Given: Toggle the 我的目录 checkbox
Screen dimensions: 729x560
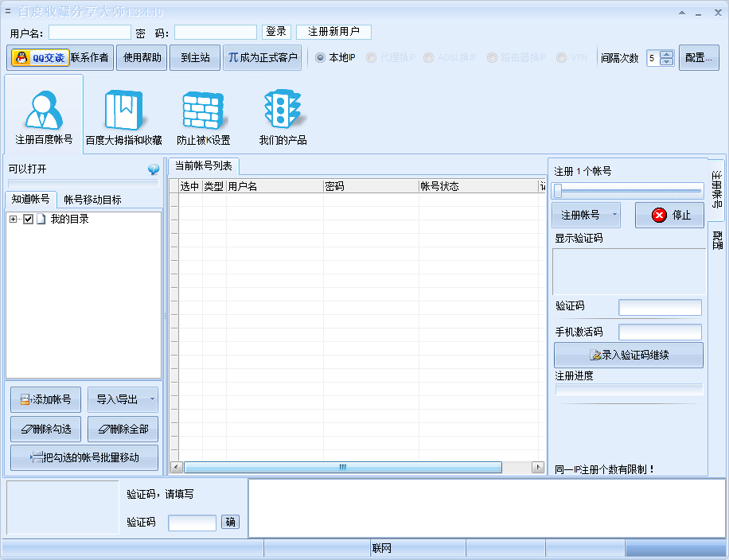Looking at the screenshot, I should (29, 220).
